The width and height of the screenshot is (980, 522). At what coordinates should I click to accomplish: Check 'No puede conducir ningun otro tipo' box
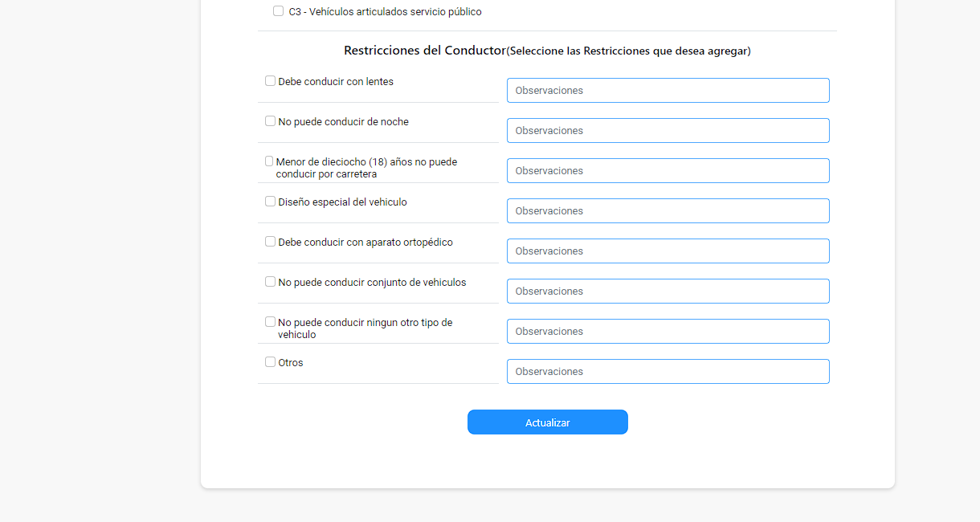tap(270, 322)
